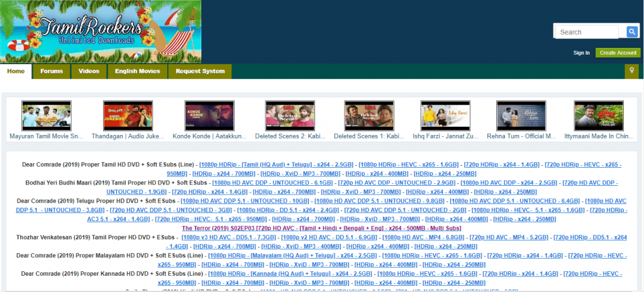The height and width of the screenshot is (292, 644).
Task: Click the 'Konde Konde | Aatakkun...' caption
Action: (209, 136)
